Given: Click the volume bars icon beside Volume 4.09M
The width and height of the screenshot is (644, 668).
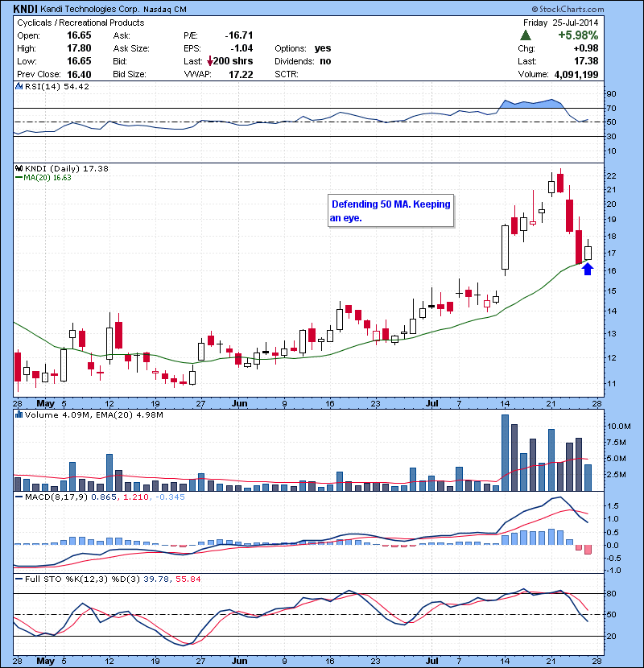Looking at the screenshot, I should (19, 414).
